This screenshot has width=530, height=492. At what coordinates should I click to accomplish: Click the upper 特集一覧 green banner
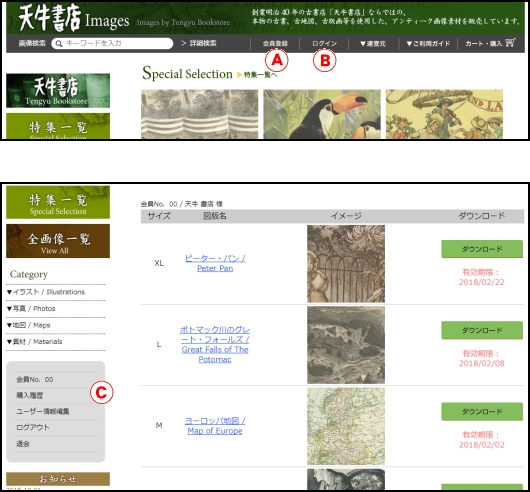[x=58, y=126]
